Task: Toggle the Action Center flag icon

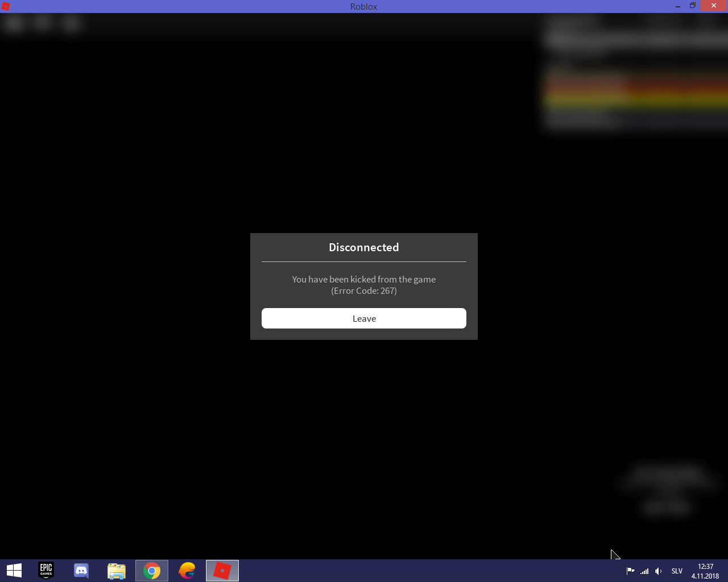Action: 630,571
